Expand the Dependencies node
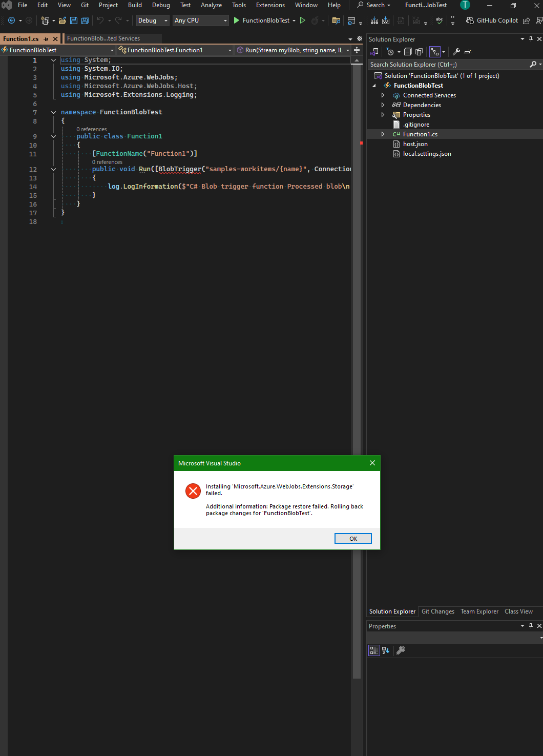 (x=383, y=105)
